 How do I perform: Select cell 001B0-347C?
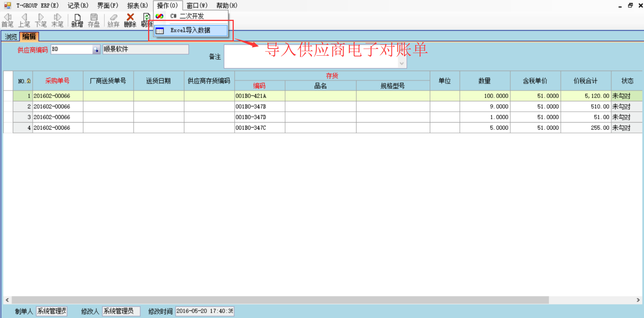tap(260, 128)
